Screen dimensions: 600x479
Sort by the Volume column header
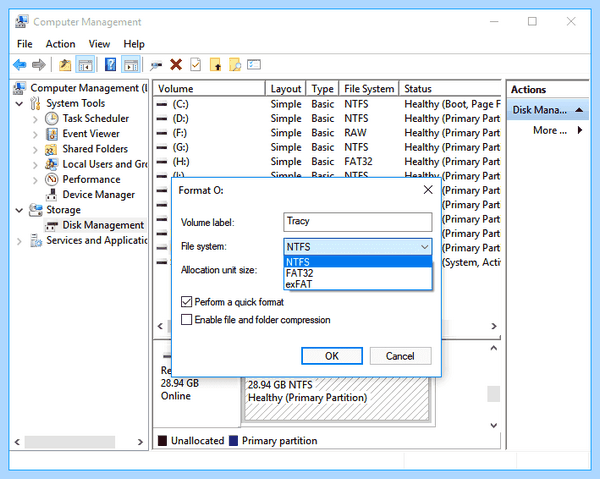[209, 89]
